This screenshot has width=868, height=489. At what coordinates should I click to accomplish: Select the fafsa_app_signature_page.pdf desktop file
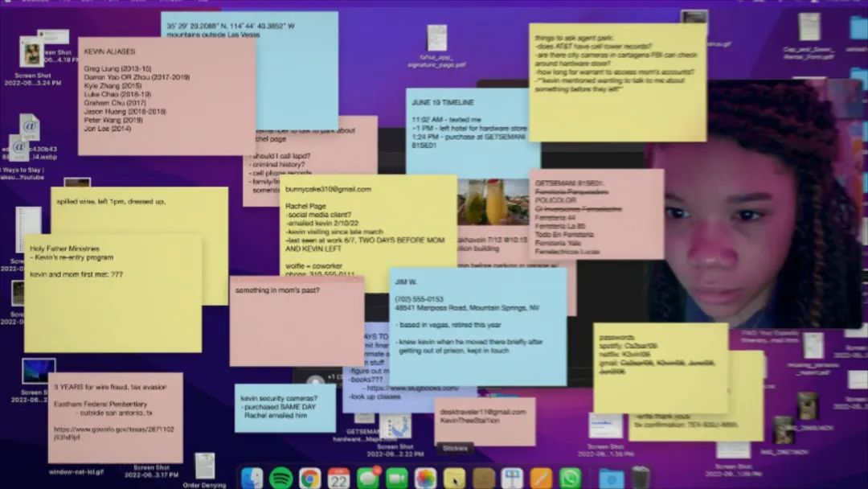coord(437,39)
